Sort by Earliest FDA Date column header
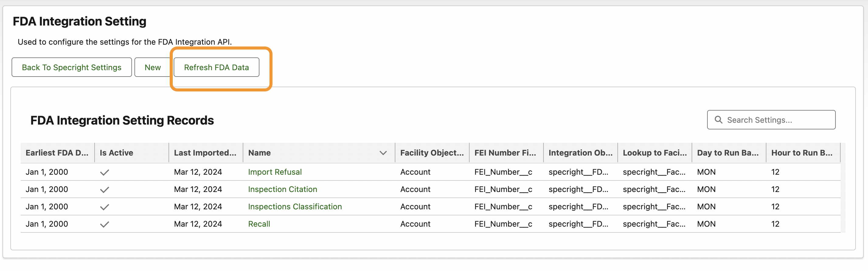The width and height of the screenshot is (868, 271). 57,153
